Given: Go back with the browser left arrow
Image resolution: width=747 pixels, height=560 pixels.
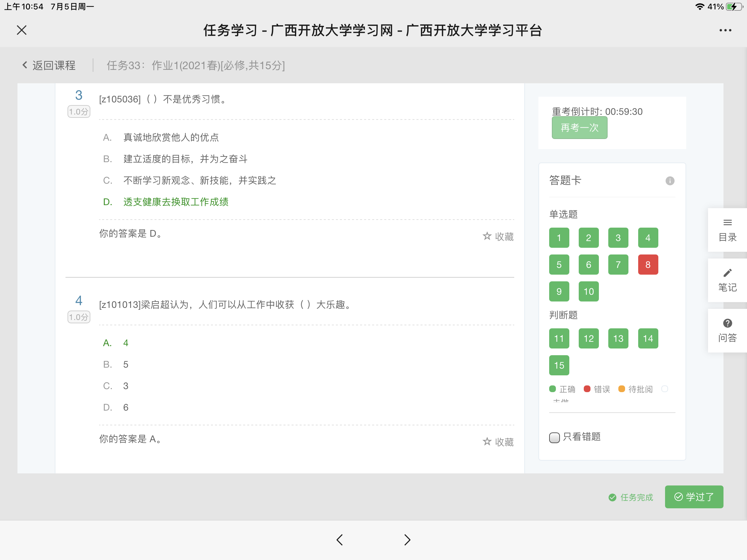Looking at the screenshot, I should pyautogui.click(x=340, y=540).
